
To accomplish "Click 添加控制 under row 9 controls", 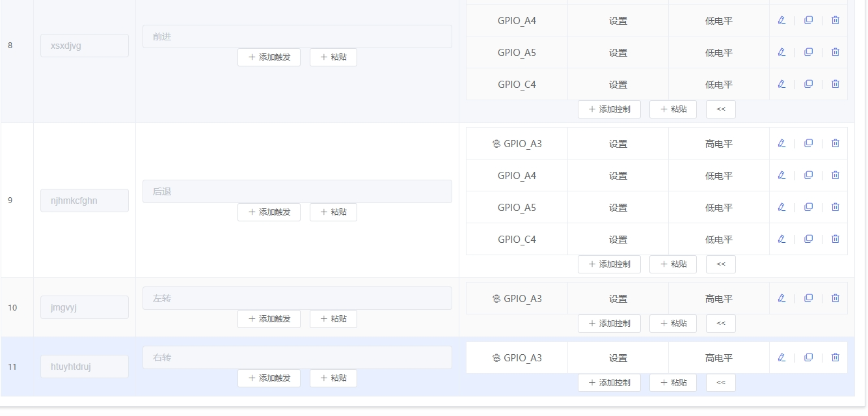I will pos(609,264).
